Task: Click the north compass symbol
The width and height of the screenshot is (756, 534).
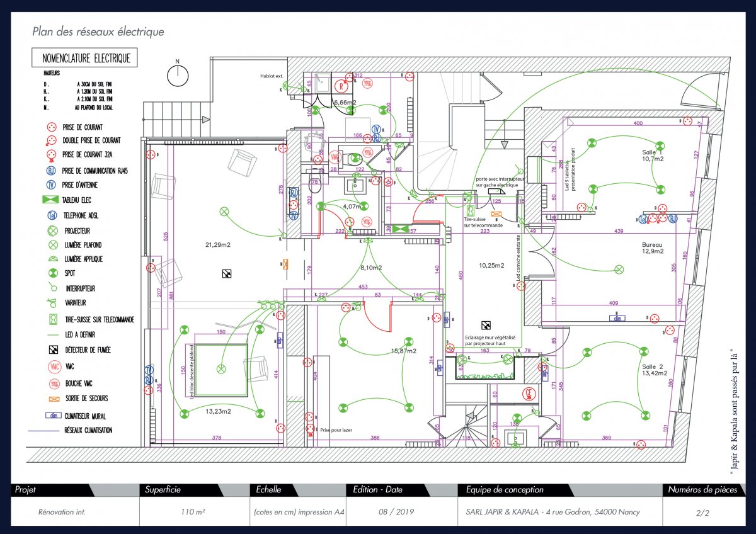Action: coord(178,75)
